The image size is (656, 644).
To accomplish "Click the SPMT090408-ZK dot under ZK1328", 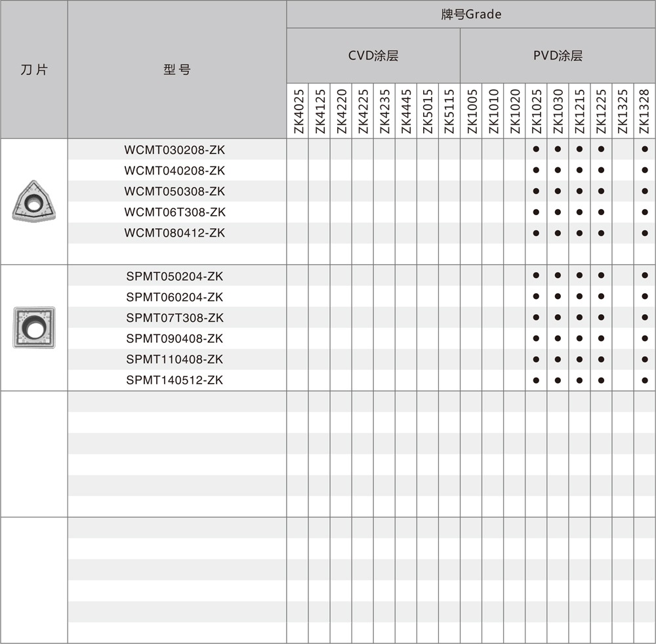I will [x=645, y=338].
